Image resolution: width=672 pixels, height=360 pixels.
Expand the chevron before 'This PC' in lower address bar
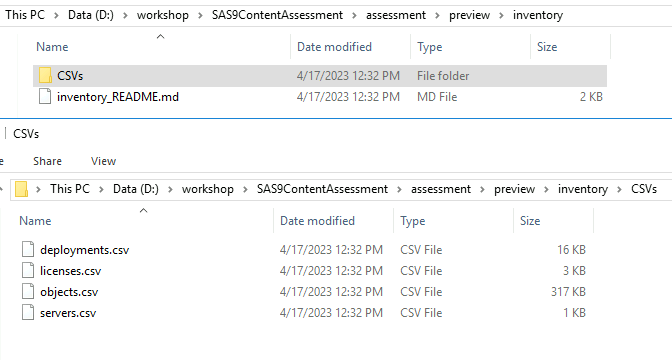pos(38,189)
